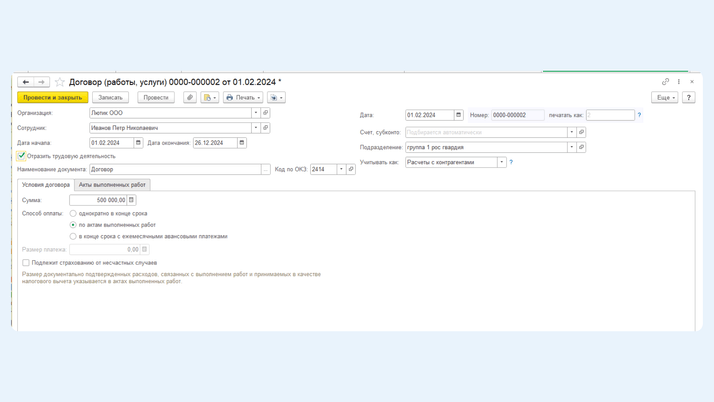
Task: Open the create-based-on document dropdown button
Action: coord(209,97)
